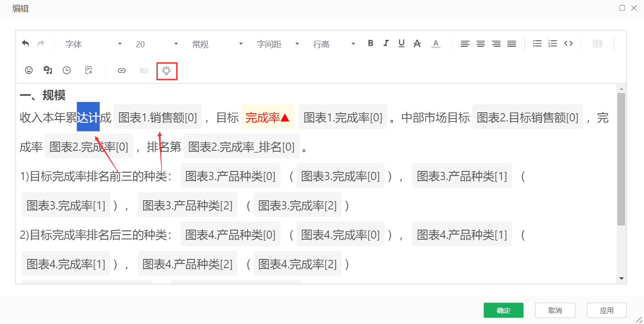This screenshot has width=644, height=324.
Task: Open the font size dropdown showing 20
Action: click(156, 44)
